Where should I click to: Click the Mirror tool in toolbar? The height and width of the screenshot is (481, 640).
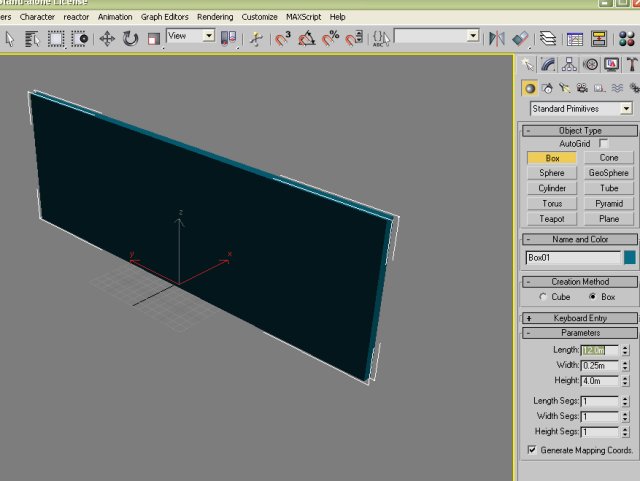point(497,39)
